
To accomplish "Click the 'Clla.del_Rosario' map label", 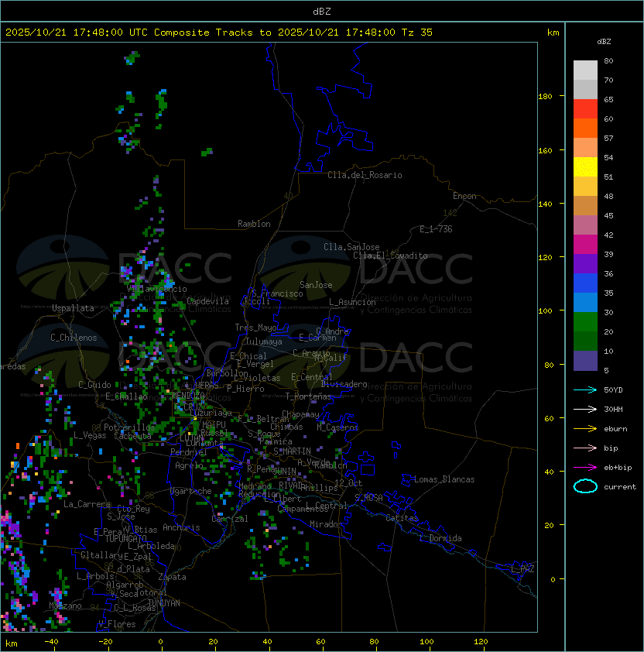I will (x=365, y=175).
